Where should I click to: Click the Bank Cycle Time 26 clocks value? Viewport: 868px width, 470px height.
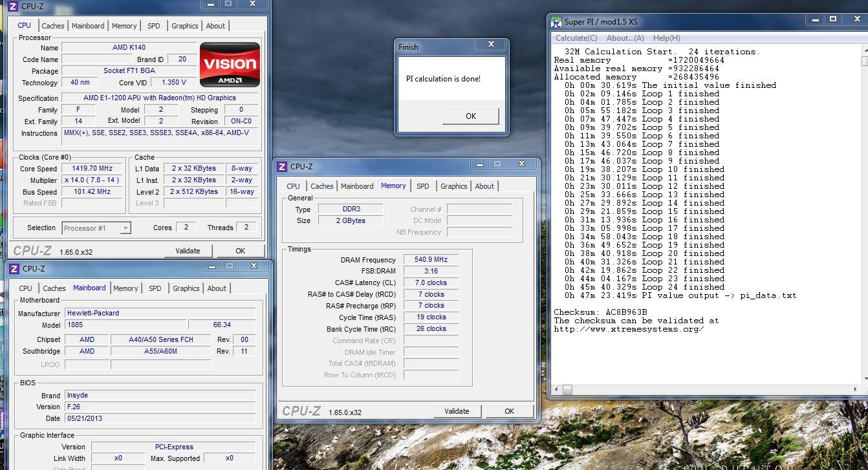point(431,328)
